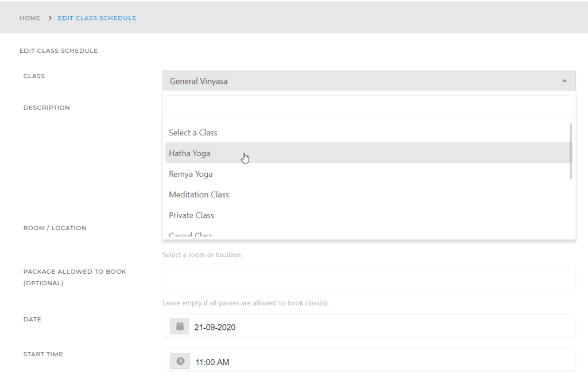Choose the Select a Class placeholder option
The height and width of the screenshot is (377, 588).
pos(193,132)
